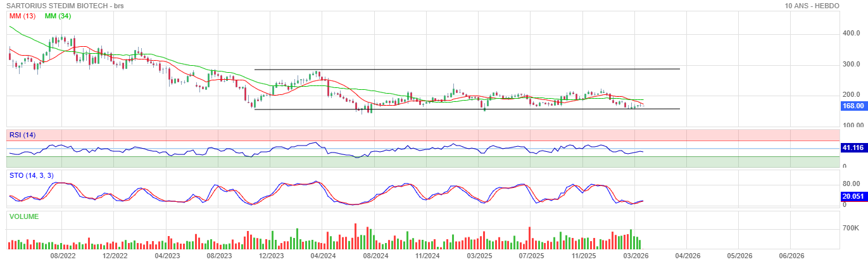Screen dimensions: 868x262
Task: Click the 03/2026 date on time axis
Action: click(635, 256)
